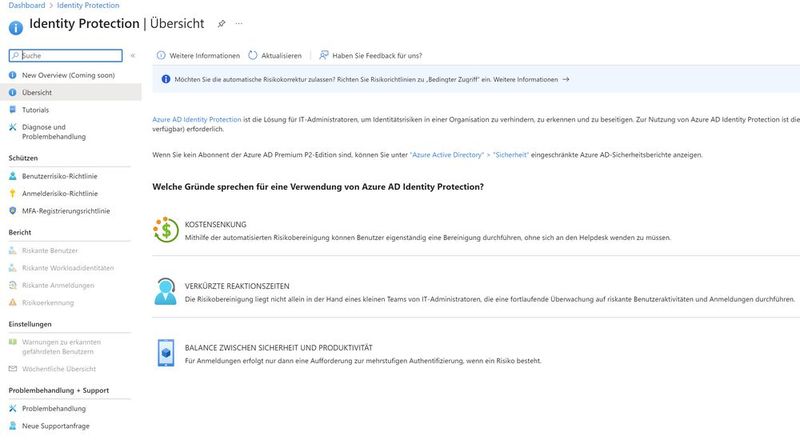This screenshot has height=440, width=800.
Task: Click the Kostensenkung dollar icon
Action: click(165, 230)
